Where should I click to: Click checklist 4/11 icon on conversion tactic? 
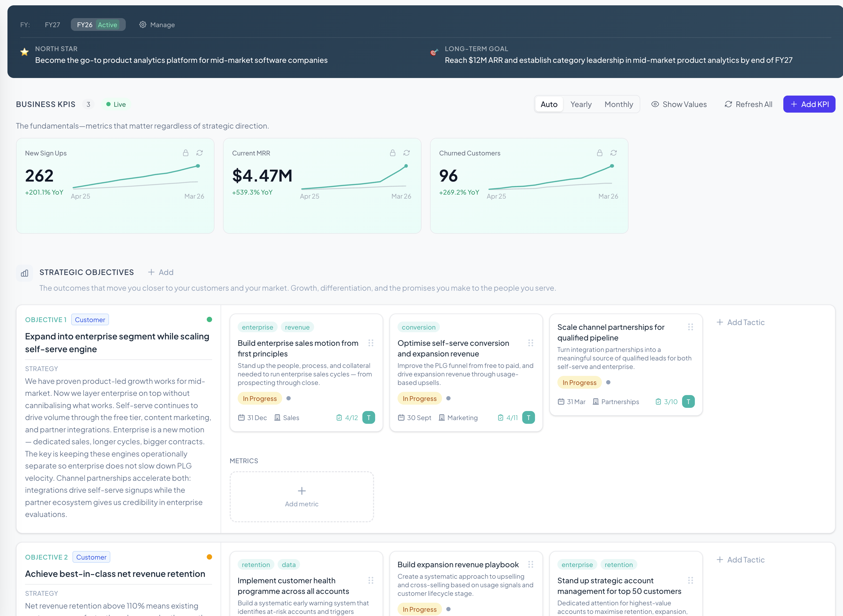500,418
